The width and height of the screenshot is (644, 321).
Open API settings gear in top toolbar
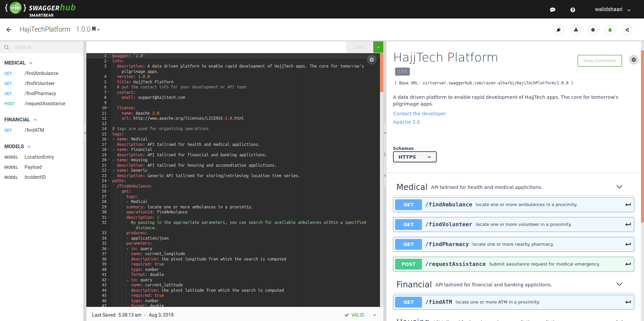[593, 30]
